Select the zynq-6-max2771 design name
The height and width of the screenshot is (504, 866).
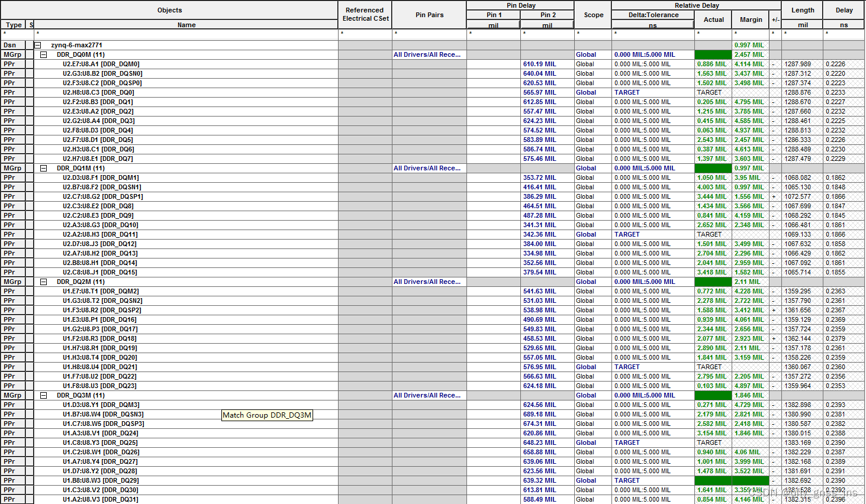(x=76, y=45)
